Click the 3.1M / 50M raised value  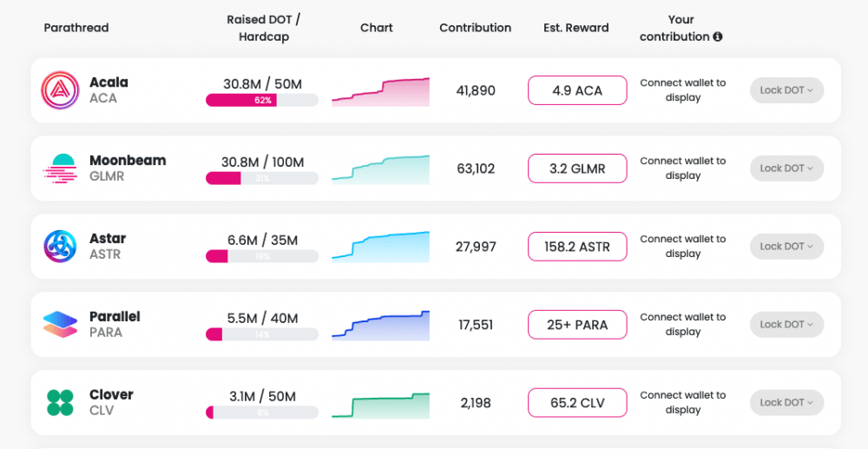tap(262, 396)
